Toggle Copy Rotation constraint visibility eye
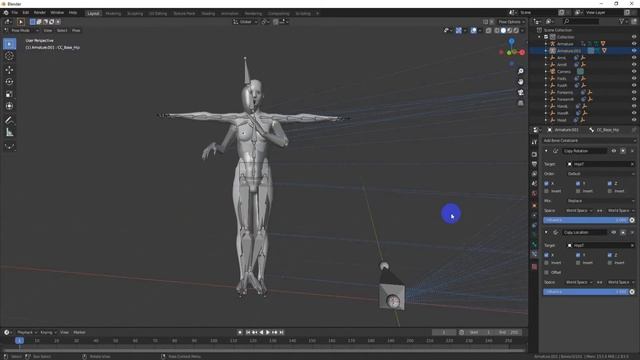The height and width of the screenshot is (360, 640). click(613, 151)
